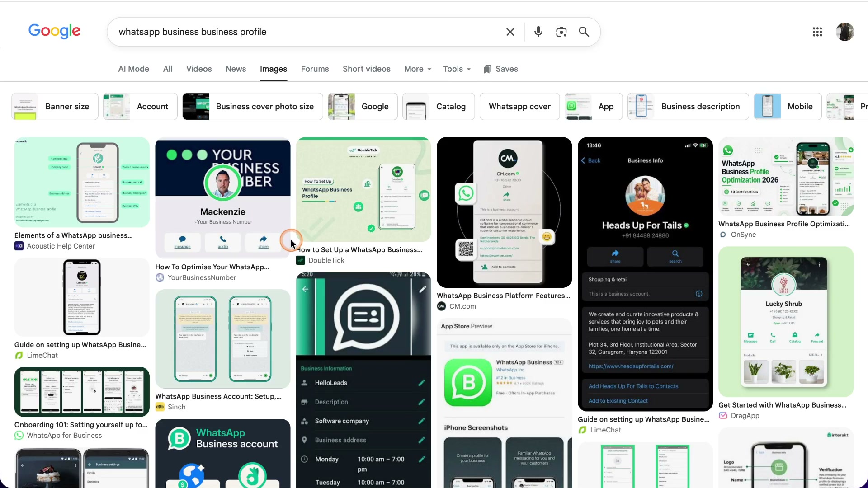
Task: Expand the Tools filter dropdown
Action: 457,69
